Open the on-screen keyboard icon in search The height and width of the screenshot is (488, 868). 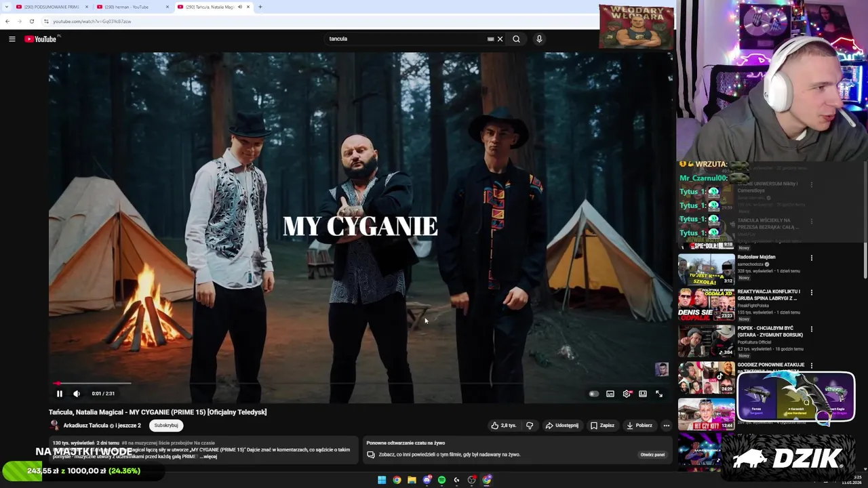[490, 39]
